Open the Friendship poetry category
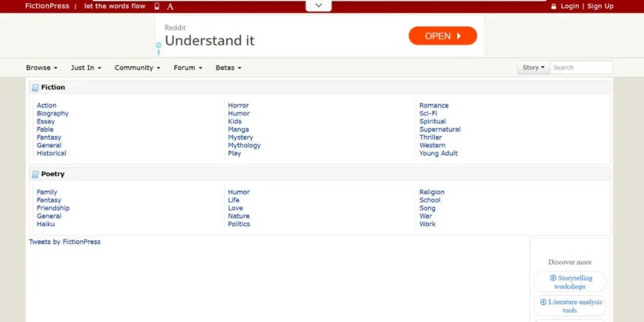The width and height of the screenshot is (644, 322). (53, 208)
